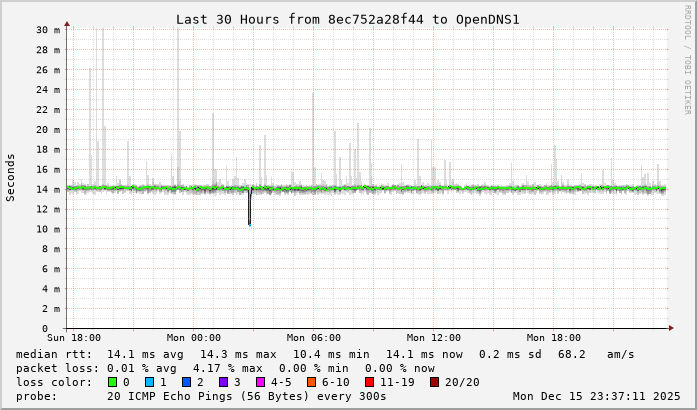Click the latency dip below the baseline

(x=249, y=212)
